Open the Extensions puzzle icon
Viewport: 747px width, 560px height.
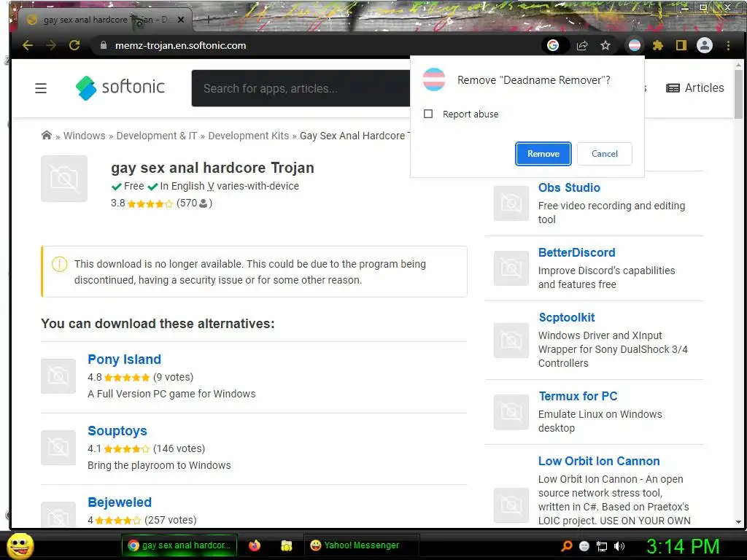coord(658,46)
